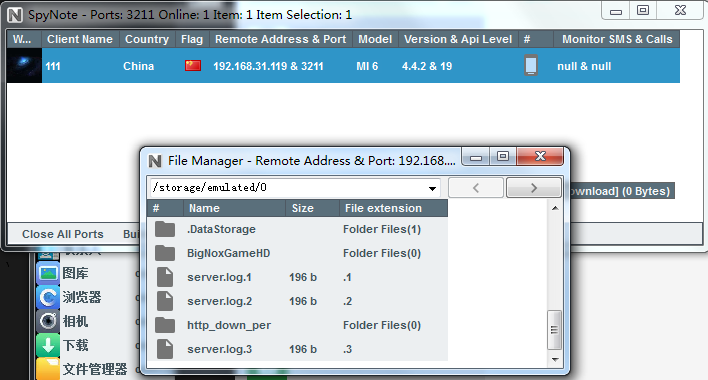Viewport: 708px width, 380px height.
Task: Sort by Size column in File Manager
Action: tap(312, 208)
